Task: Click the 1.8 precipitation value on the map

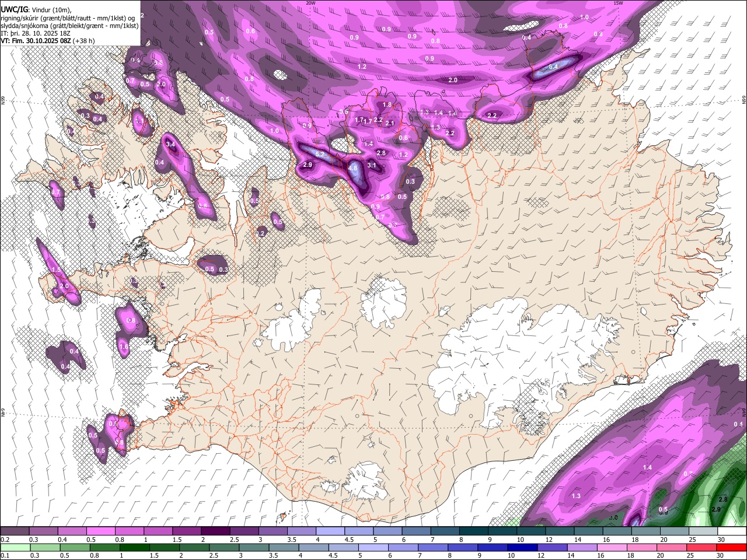Action: pos(387,105)
